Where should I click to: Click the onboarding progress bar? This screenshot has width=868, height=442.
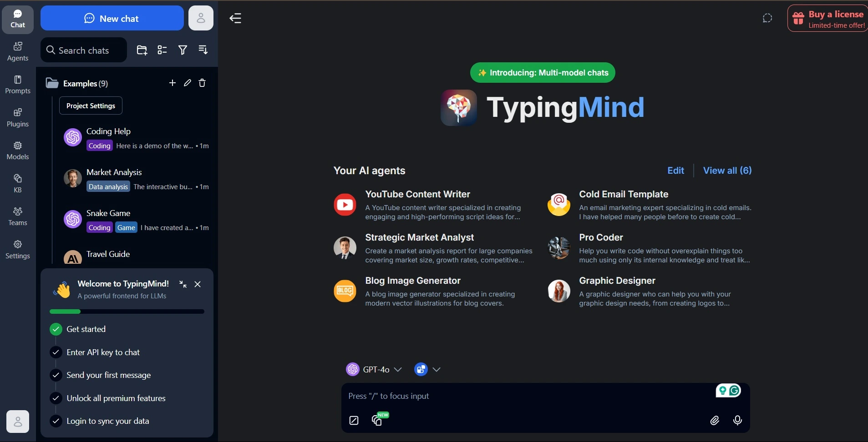pyautogui.click(x=127, y=311)
